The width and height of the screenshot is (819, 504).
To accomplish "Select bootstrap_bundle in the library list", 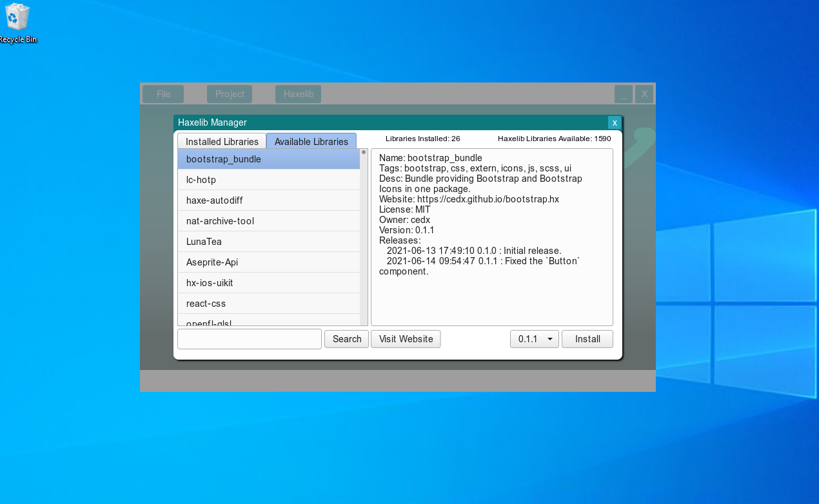I will (268, 159).
